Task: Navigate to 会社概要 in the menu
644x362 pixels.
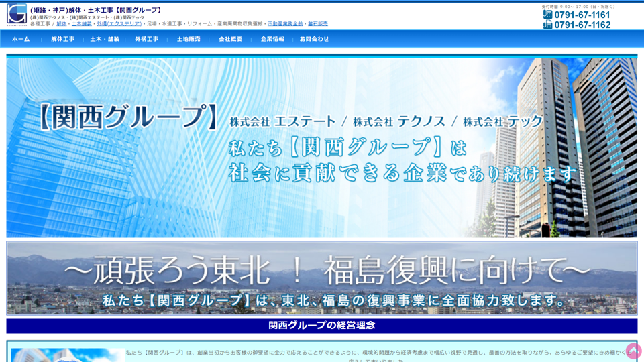Action: (230, 40)
